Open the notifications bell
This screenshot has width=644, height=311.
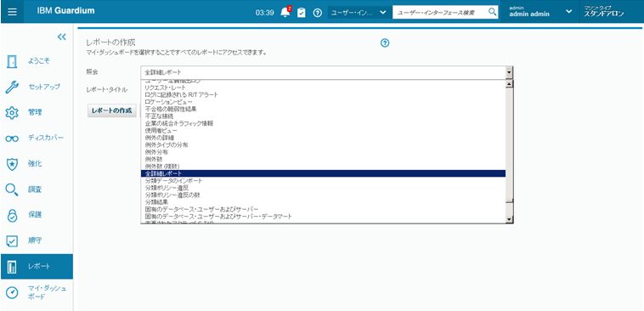285,13
